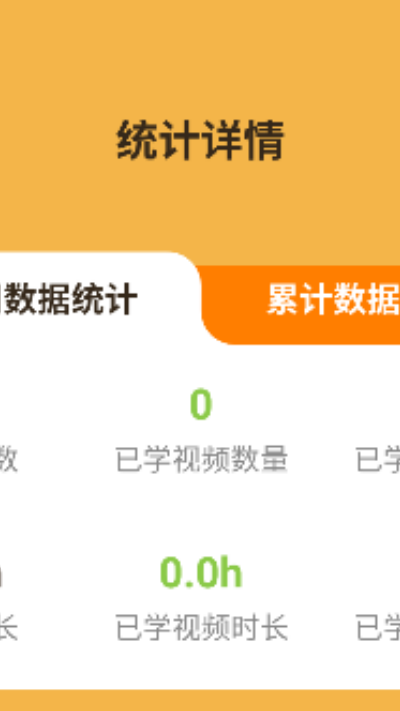Click the orange strip beneath the statistics card
This screenshot has height=711, width=400.
click(x=200, y=701)
